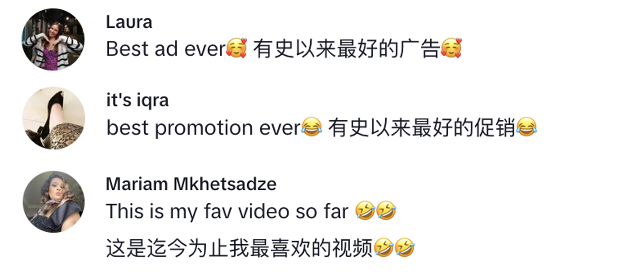Select 'This is my fav video so far' text
644x276 pixels.
click(x=227, y=211)
